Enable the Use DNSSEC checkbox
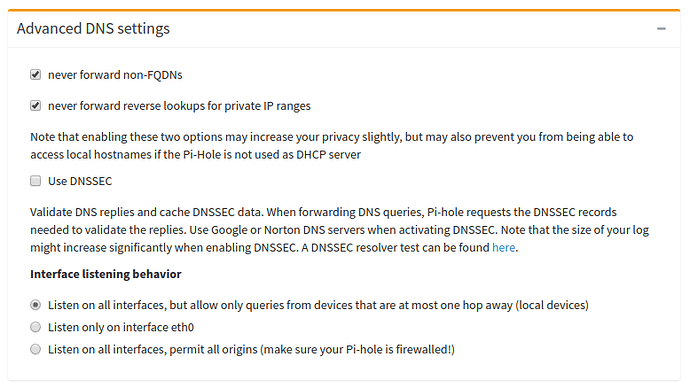This screenshot has width=690, height=388. (x=36, y=181)
